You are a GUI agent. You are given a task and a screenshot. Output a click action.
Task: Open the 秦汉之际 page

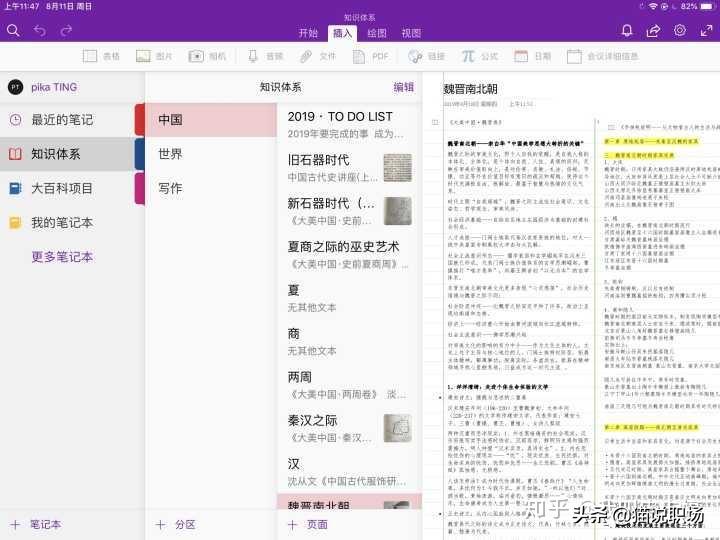point(349,428)
